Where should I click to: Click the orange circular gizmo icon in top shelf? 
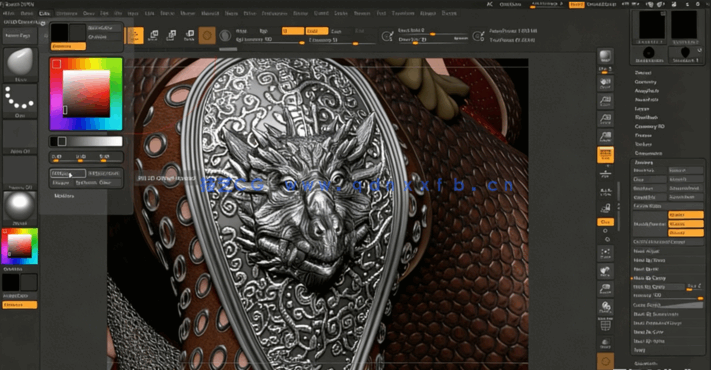pyautogui.click(x=207, y=35)
